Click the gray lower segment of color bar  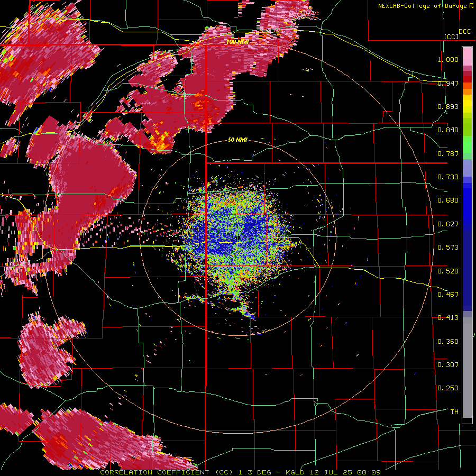tap(467, 368)
